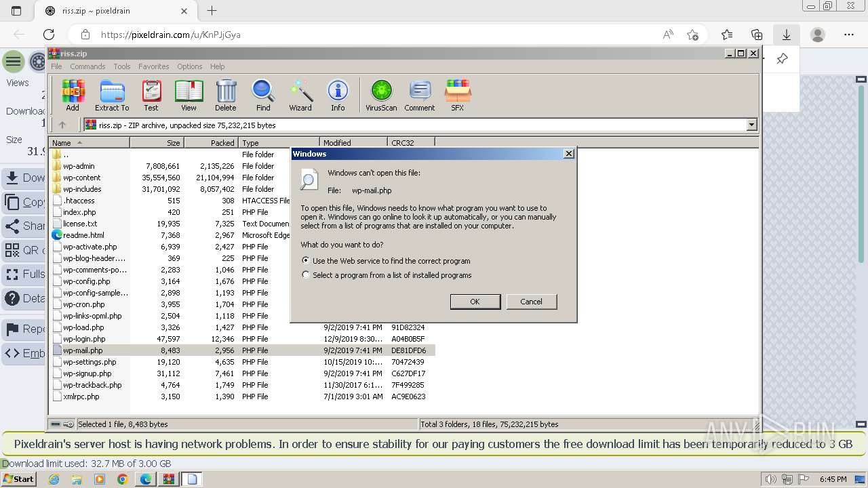
Task: Open the browser profile avatar
Action: 818,35
